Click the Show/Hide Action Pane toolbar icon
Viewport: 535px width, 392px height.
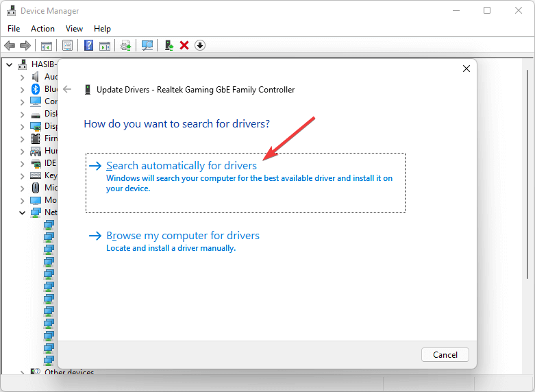click(x=105, y=45)
